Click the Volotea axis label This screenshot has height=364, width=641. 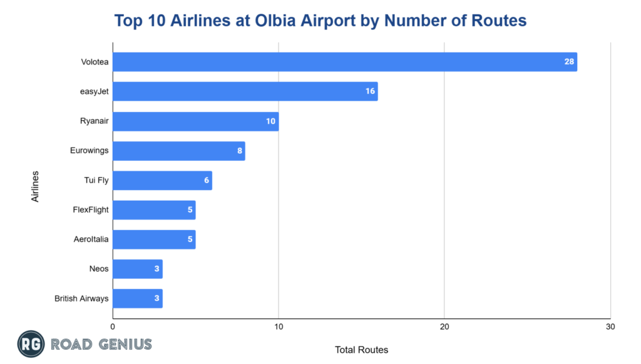[95, 62]
